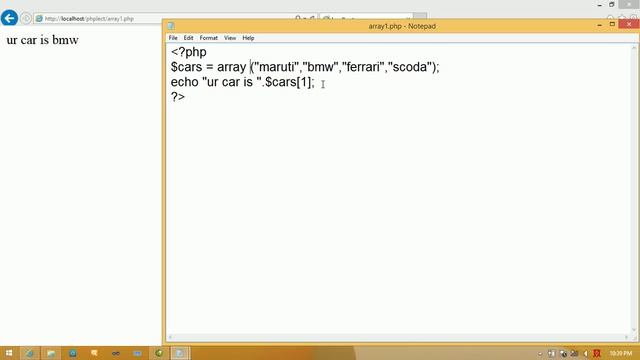Click the array1.php - Notepad title bar
640x360 pixels.
(x=402, y=26)
